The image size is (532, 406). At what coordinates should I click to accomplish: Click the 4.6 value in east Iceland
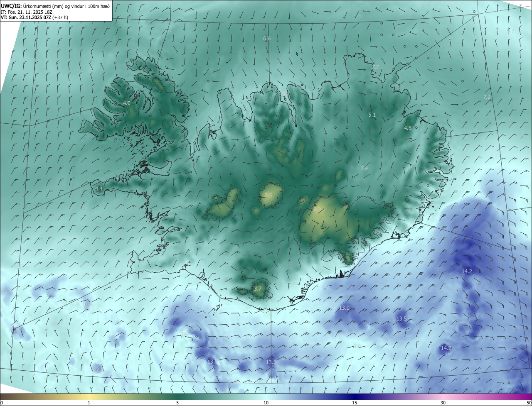[408, 128]
